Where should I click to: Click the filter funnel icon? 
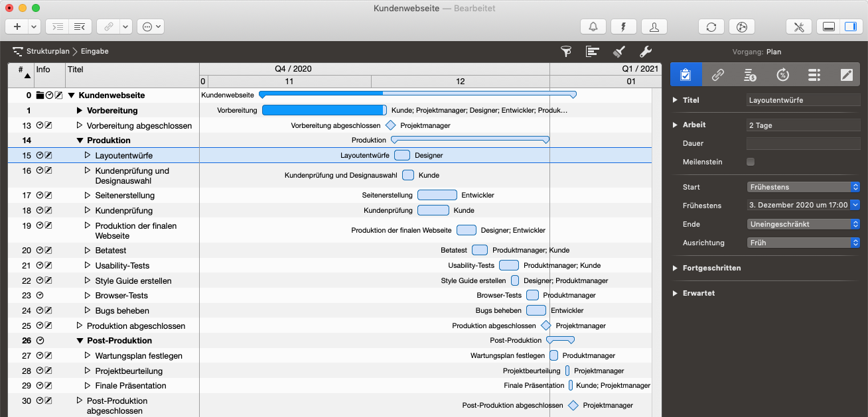566,51
